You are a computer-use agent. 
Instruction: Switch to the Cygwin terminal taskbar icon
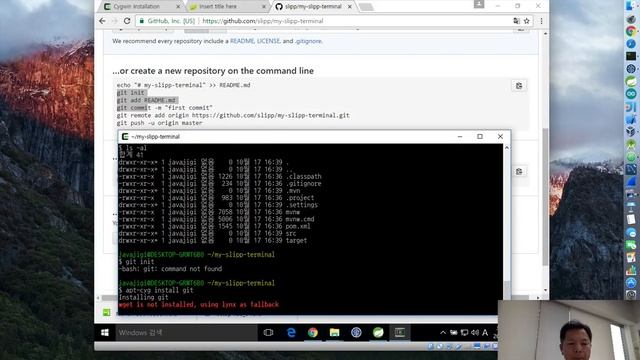400,333
